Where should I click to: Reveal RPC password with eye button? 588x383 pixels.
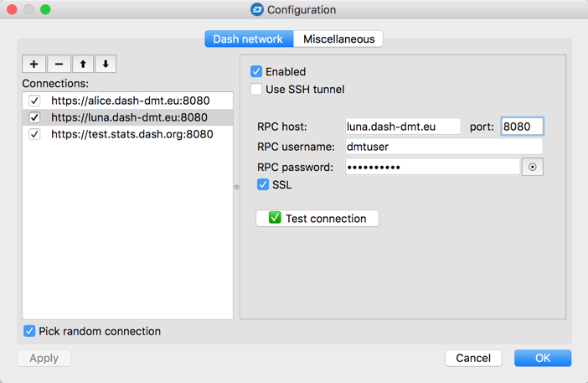point(533,167)
